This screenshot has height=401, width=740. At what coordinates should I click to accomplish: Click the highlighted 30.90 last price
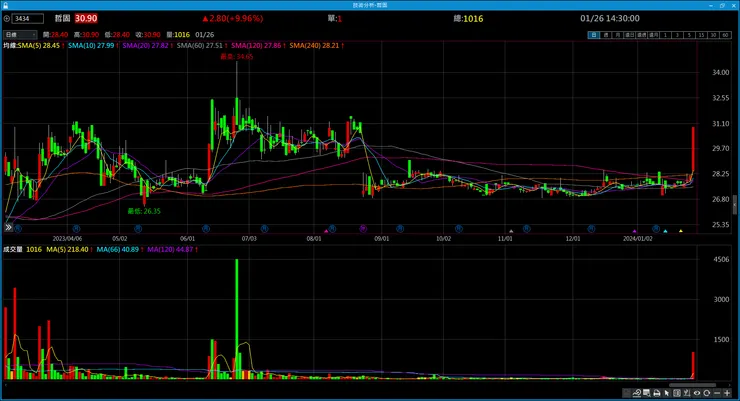coord(86,18)
